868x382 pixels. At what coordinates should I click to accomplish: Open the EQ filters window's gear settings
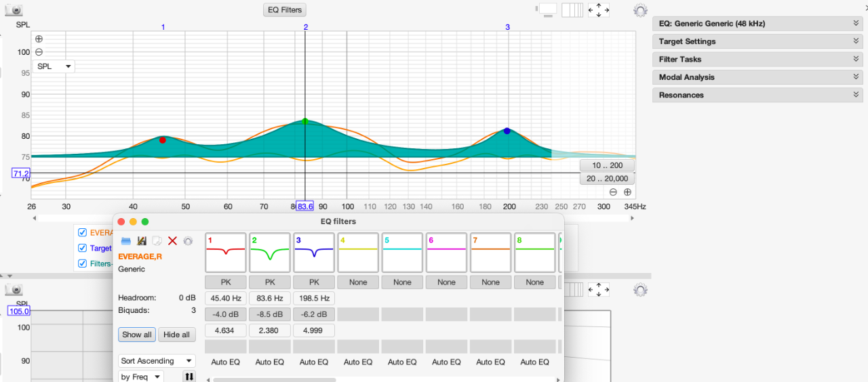[x=188, y=240]
